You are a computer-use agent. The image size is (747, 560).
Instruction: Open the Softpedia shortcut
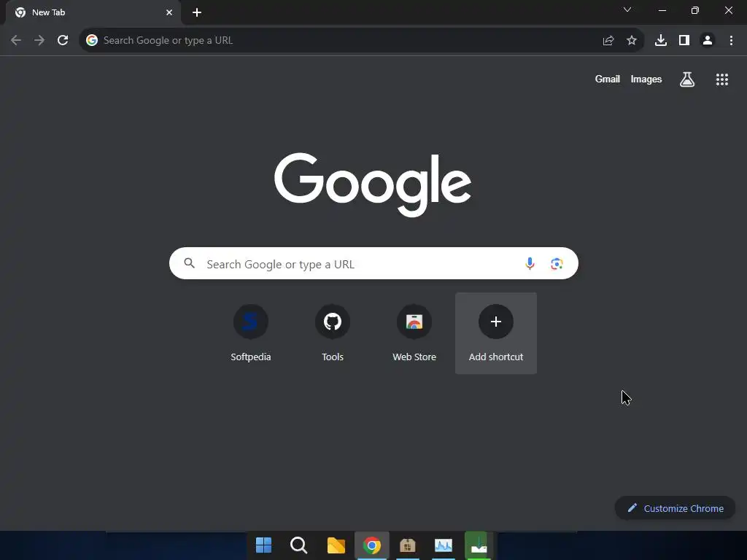[x=251, y=333]
